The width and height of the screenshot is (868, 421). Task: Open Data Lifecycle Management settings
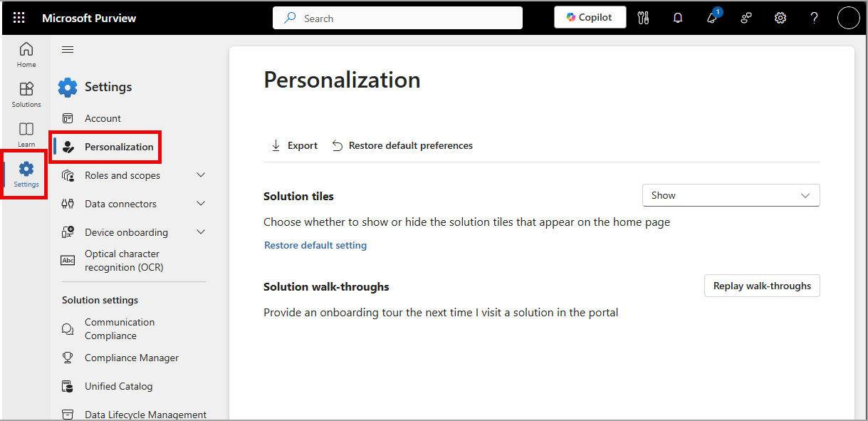(145, 415)
